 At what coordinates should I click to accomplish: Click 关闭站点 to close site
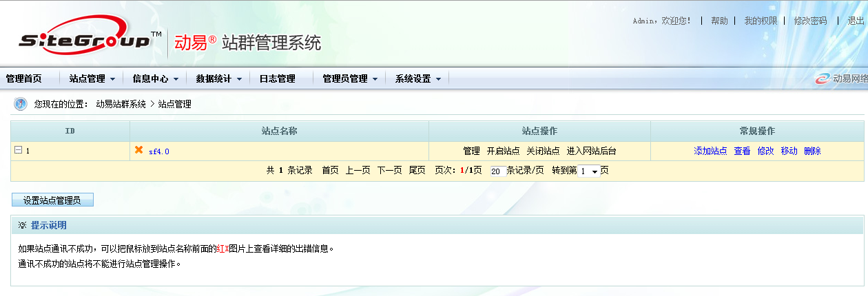543,151
